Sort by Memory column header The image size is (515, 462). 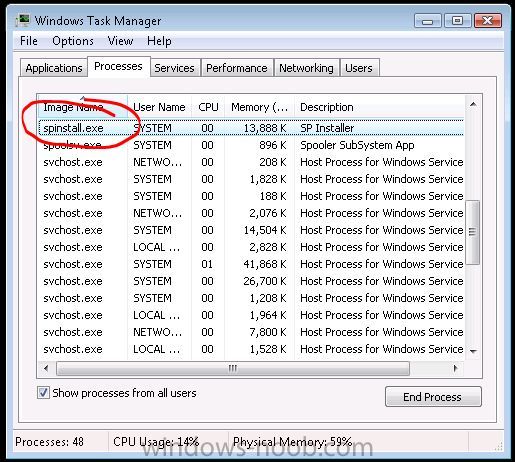coord(259,107)
